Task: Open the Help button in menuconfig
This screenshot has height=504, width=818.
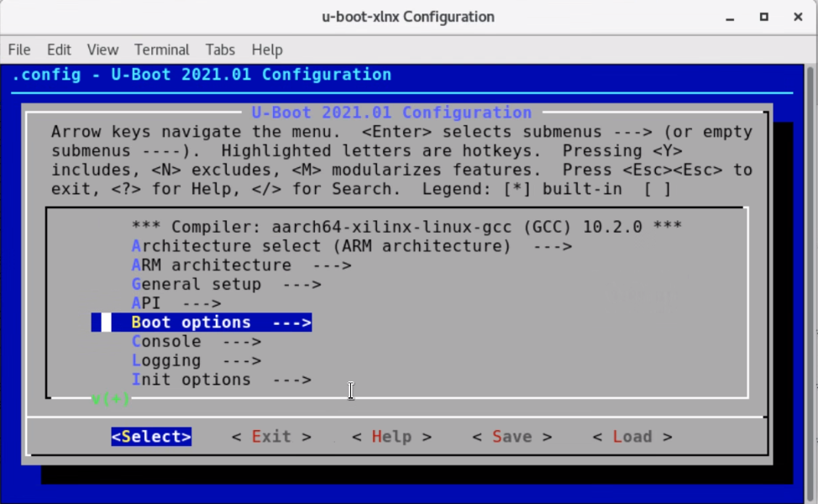Action: click(x=391, y=436)
